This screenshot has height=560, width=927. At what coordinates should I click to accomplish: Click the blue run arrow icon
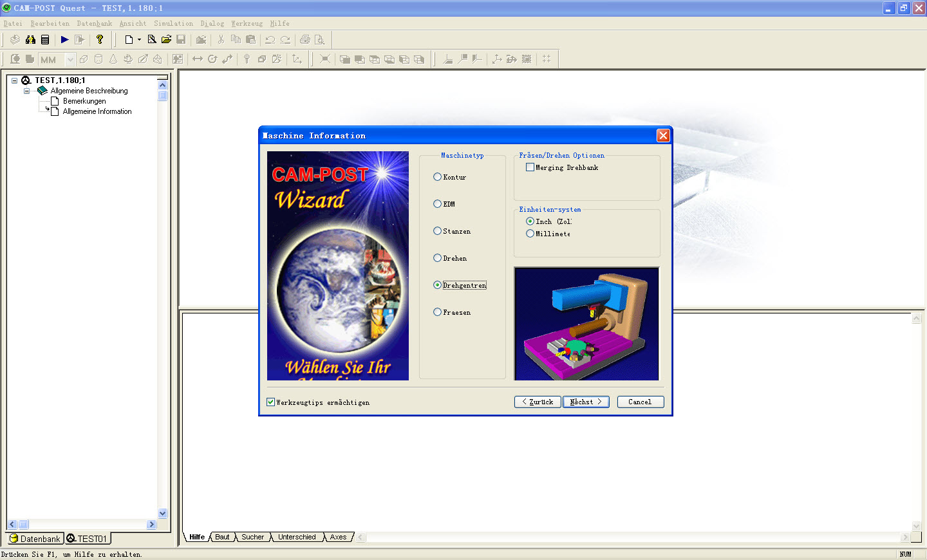point(64,39)
